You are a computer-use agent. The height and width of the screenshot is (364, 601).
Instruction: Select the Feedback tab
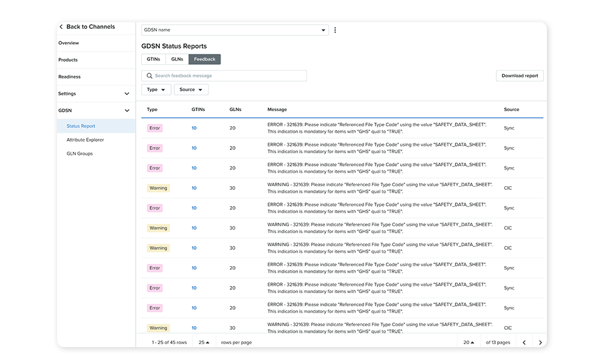point(205,59)
